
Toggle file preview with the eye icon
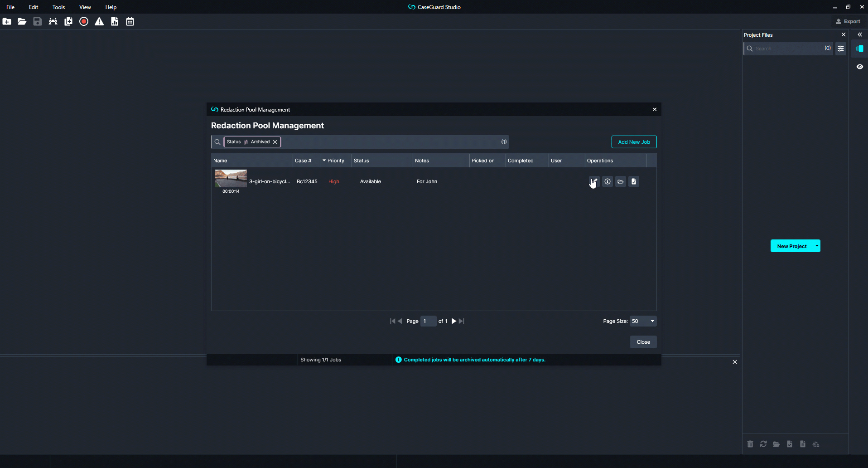pos(860,67)
